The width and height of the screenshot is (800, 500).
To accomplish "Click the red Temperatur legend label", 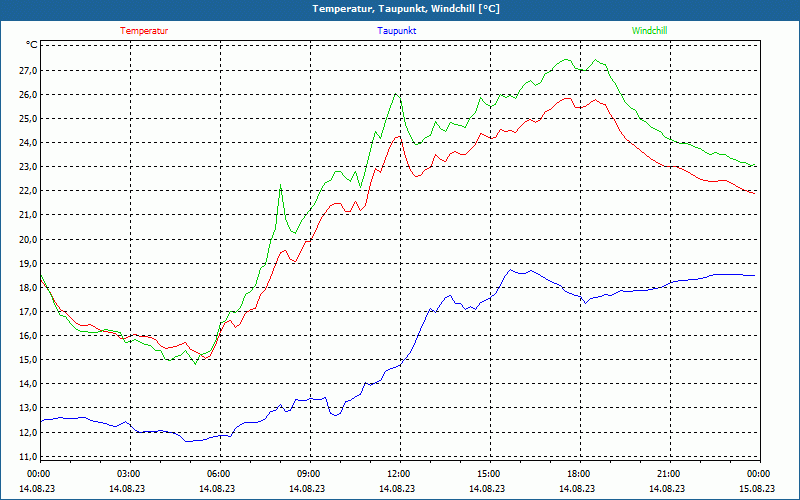I will [144, 31].
